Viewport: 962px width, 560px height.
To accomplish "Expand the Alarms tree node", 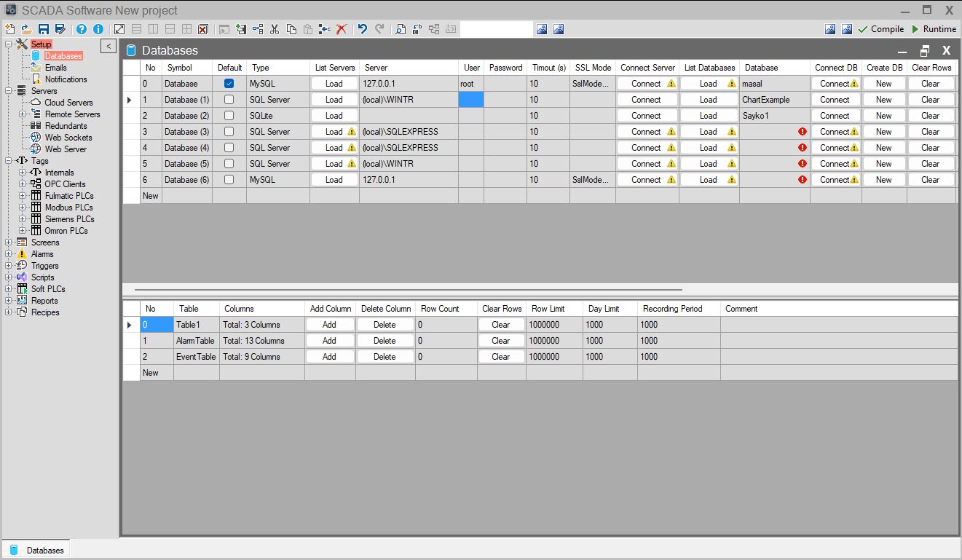I will 9,254.
